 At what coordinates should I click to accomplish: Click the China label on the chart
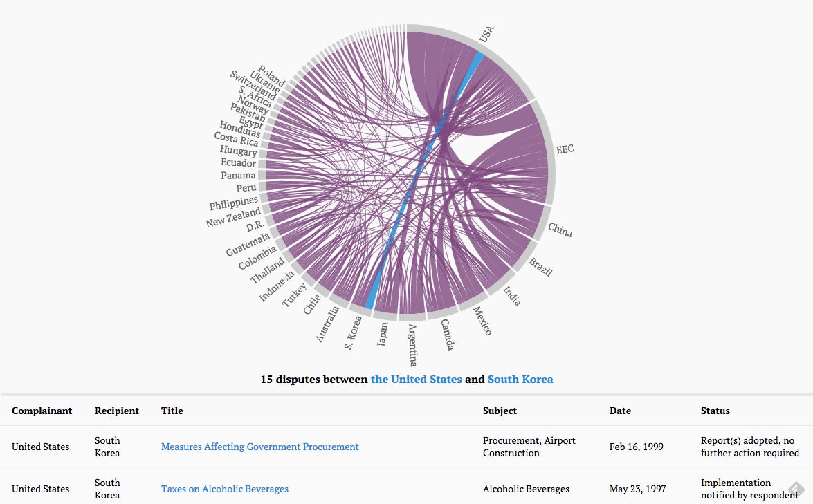(560, 230)
